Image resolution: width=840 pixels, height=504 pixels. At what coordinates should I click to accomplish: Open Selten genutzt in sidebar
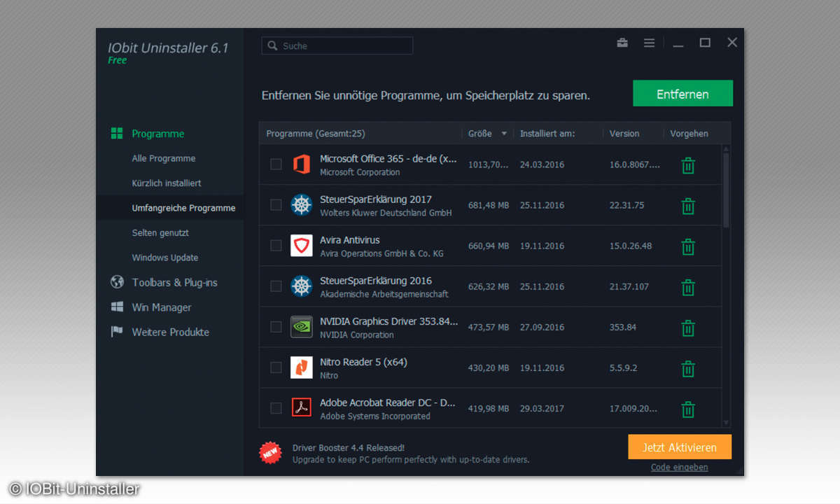coord(160,232)
